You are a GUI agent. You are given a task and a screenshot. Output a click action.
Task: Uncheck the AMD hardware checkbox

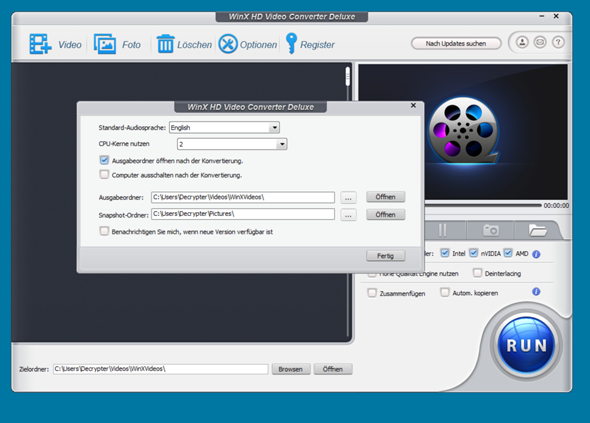pyautogui.click(x=508, y=253)
